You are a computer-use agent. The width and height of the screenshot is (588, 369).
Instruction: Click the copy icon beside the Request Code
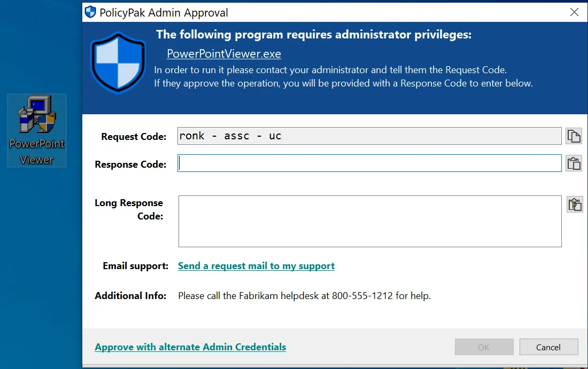[574, 136]
